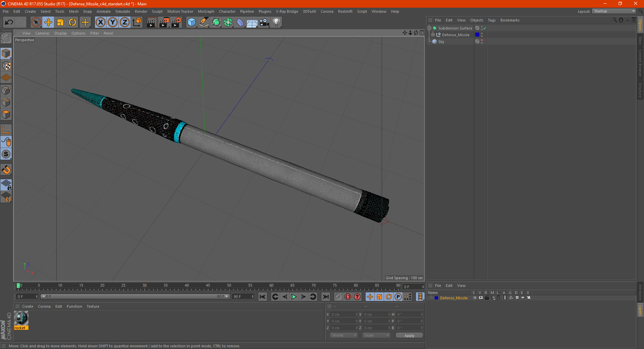644x349 pixels.
Task: Add a Cube primitive object
Action: pyautogui.click(x=192, y=22)
